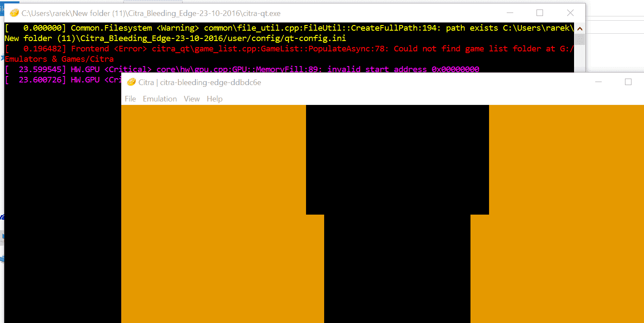Viewport: 644px width, 323px height.
Task: Maximize the Citra emulator window
Action: click(628, 82)
